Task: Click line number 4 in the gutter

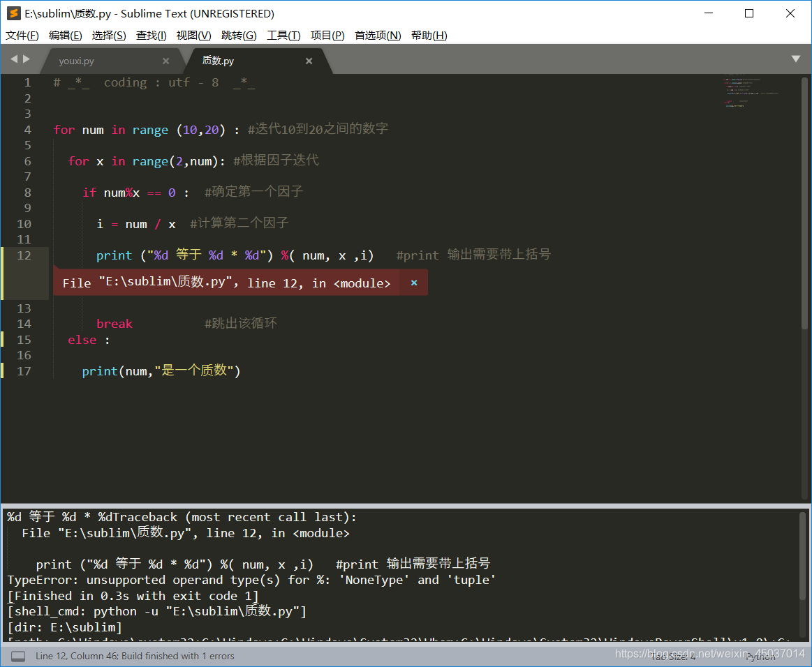Action: coord(27,130)
